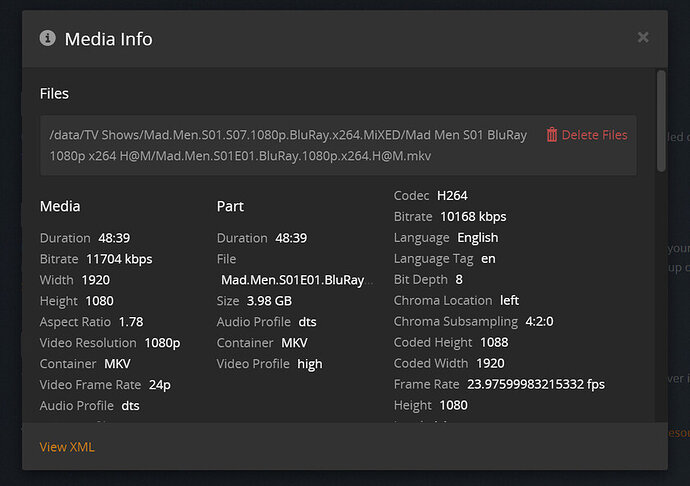This screenshot has width=690, height=486.
Task: Click the Media Width value 1920
Action: [x=96, y=280]
